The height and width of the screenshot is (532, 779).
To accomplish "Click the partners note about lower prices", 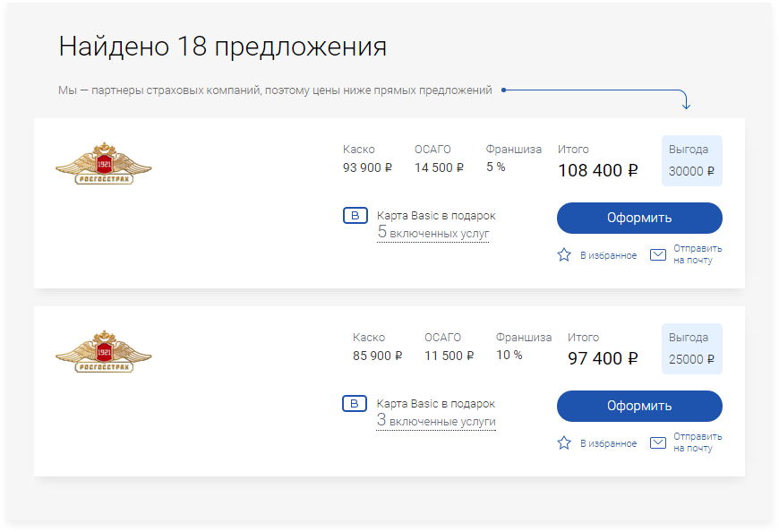I will (x=274, y=90).
